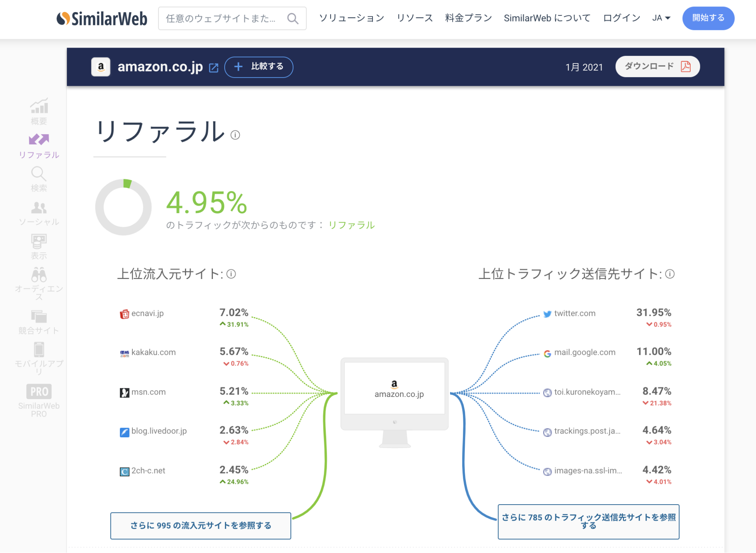Click the info icon beside リファラル heading
The image size is (756, 553).
[x=235, y=135]
